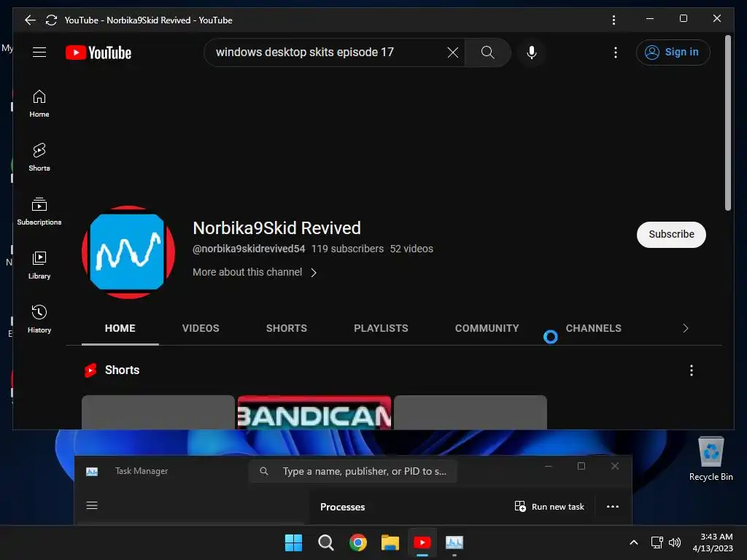Show hidden system tray icons
The image size is (747, 560).
pyautogui.click(x=634, y=542)
